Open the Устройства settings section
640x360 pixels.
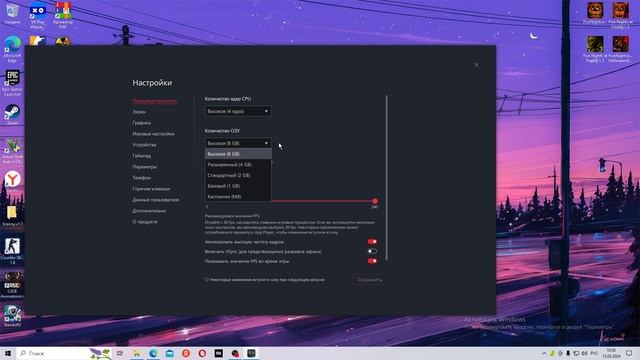144,144
